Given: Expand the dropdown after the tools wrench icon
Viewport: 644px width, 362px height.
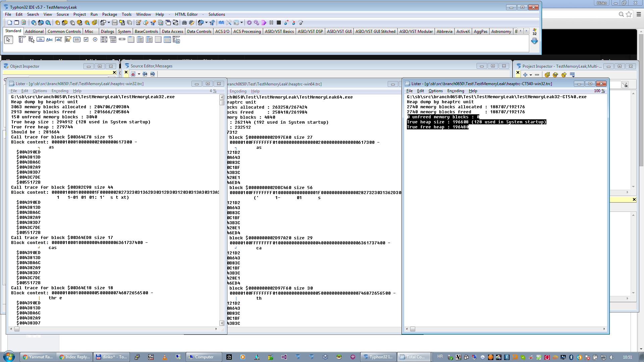Looking at the screenshot, I should pos(241,22).
